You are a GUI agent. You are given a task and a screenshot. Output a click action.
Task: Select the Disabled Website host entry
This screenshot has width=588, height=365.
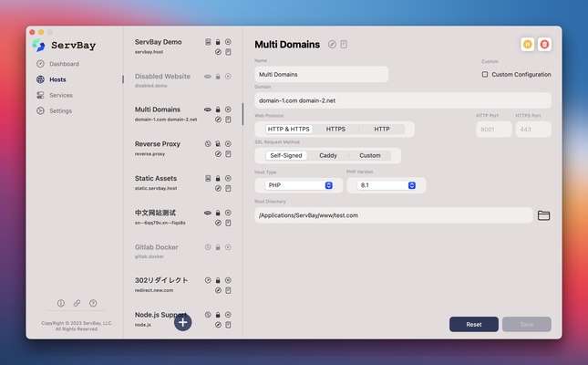182,80
